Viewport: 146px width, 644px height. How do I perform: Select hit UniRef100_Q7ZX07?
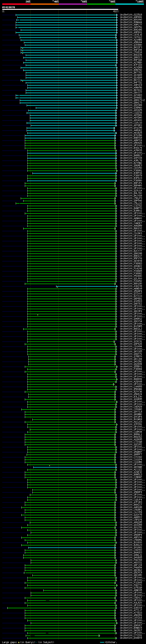point(131,294)
